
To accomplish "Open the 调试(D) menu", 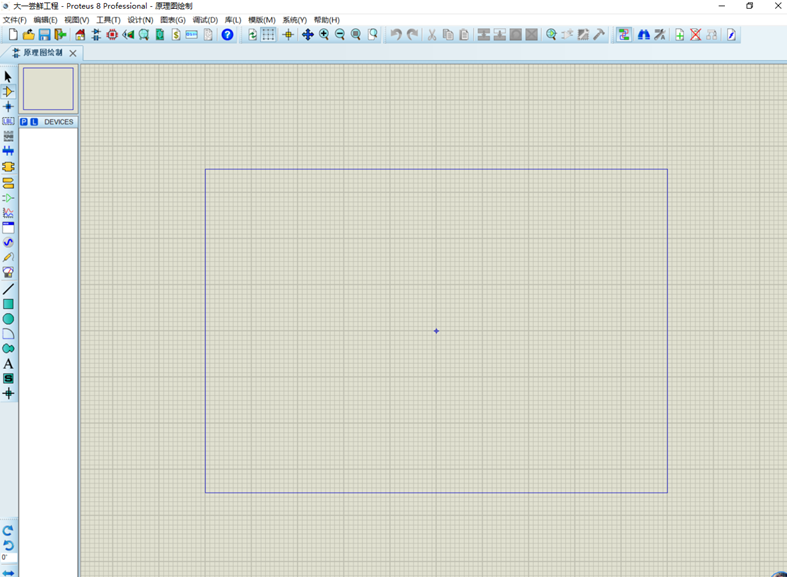I will [x=205, y=20].
